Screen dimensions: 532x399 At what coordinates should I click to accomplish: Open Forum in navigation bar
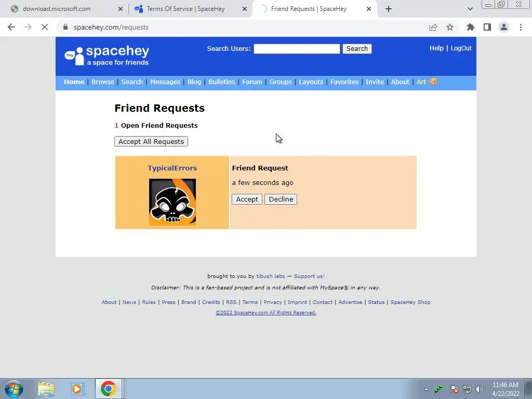[x=252, y=82]
